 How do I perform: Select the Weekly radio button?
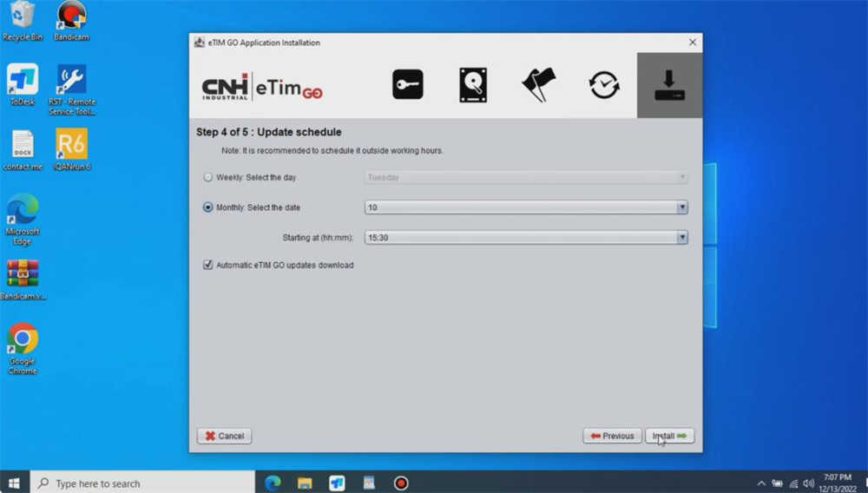point(207,177)
